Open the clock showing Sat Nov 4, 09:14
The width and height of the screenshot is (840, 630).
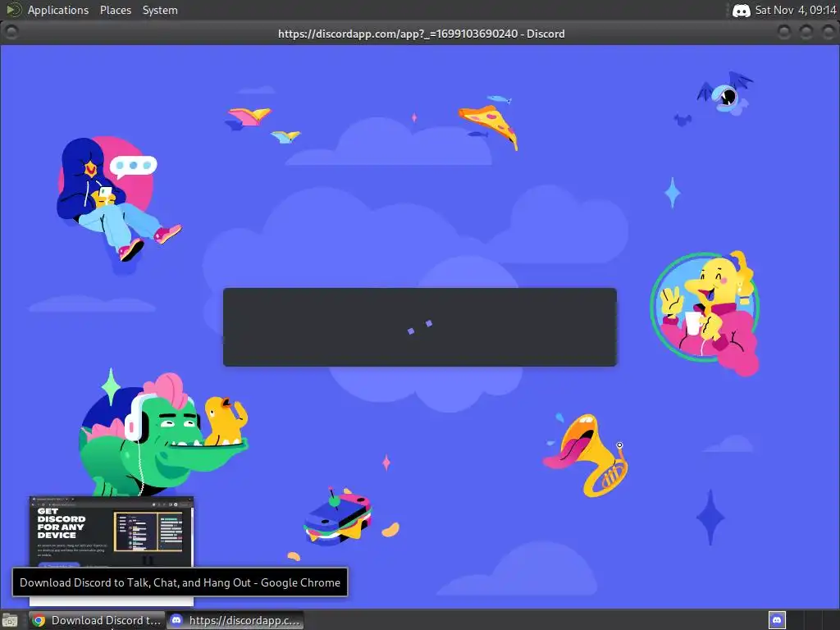tap(795, 10)
